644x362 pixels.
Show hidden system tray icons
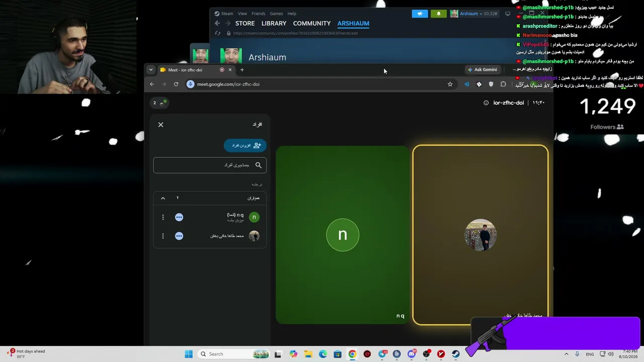click(x=567, y=354)
